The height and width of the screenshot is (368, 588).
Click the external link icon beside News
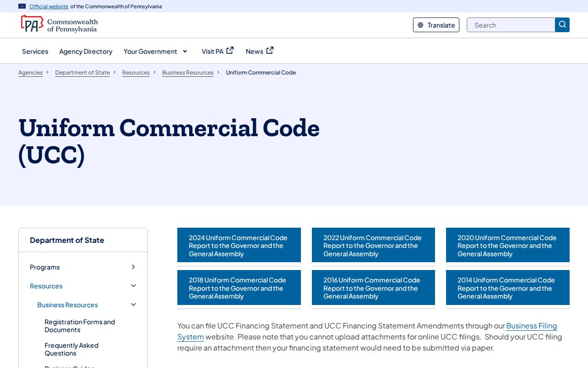coord(270,51)
